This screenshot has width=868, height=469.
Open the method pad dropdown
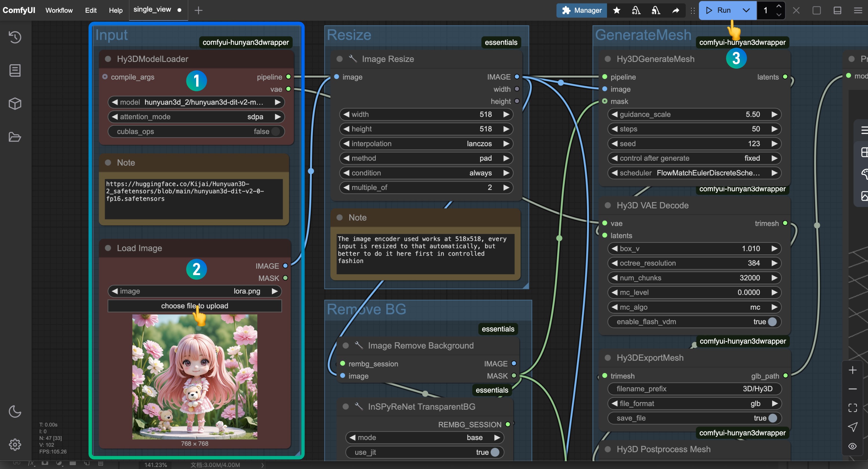pos(426,158)
